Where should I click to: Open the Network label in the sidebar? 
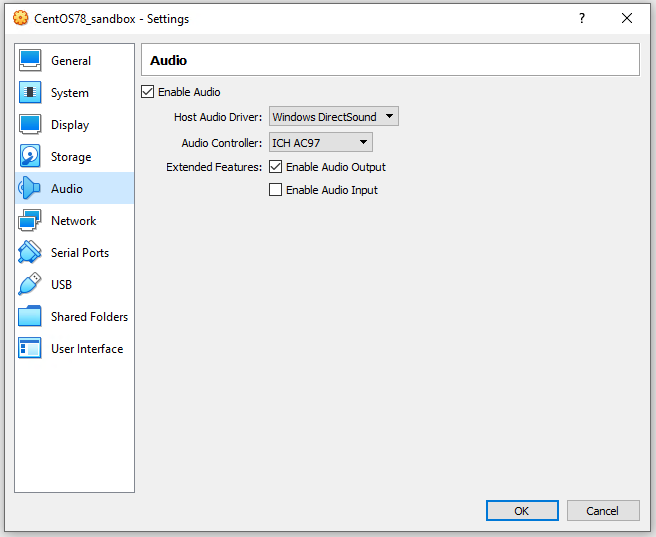74,221
